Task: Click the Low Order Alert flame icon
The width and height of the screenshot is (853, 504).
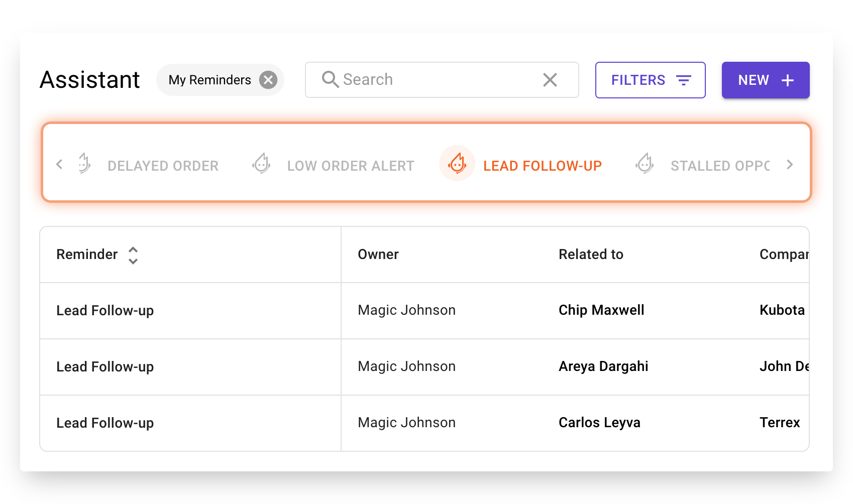Action: coord(261,164)
